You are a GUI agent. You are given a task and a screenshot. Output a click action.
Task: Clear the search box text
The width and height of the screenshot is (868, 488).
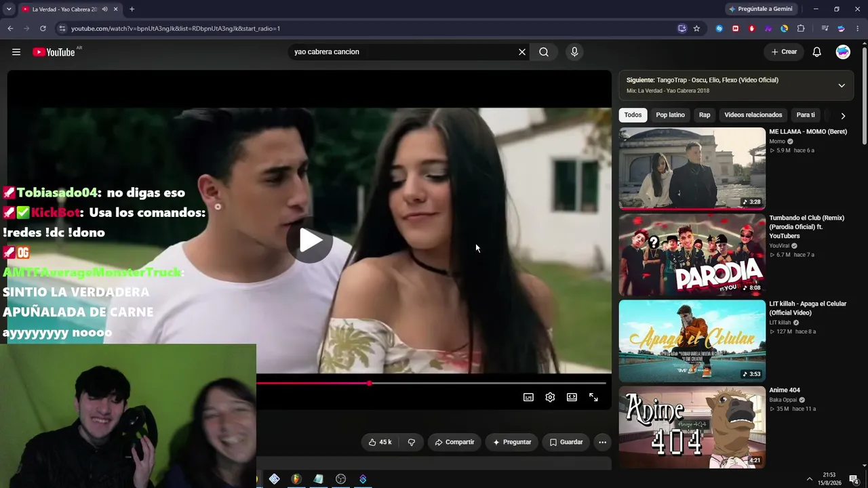(522, 52)
